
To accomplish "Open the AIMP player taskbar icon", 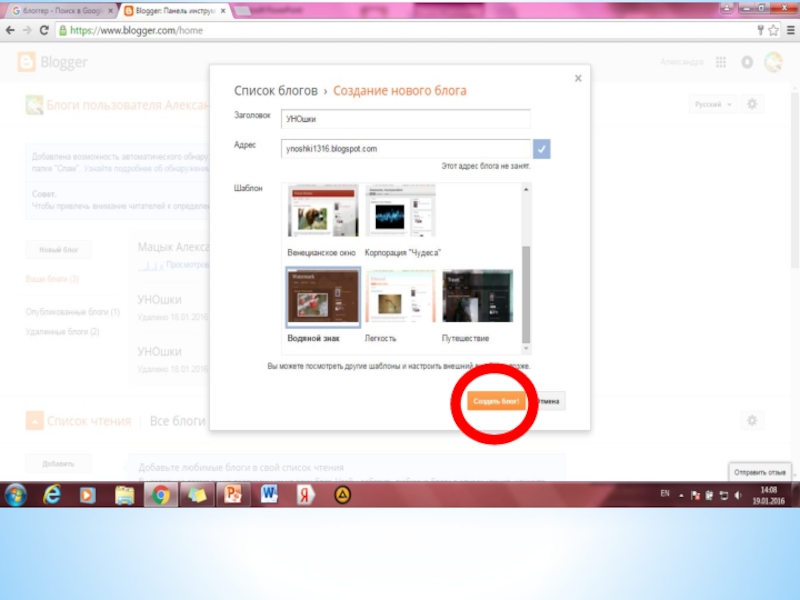I will [x=342, y=495].
